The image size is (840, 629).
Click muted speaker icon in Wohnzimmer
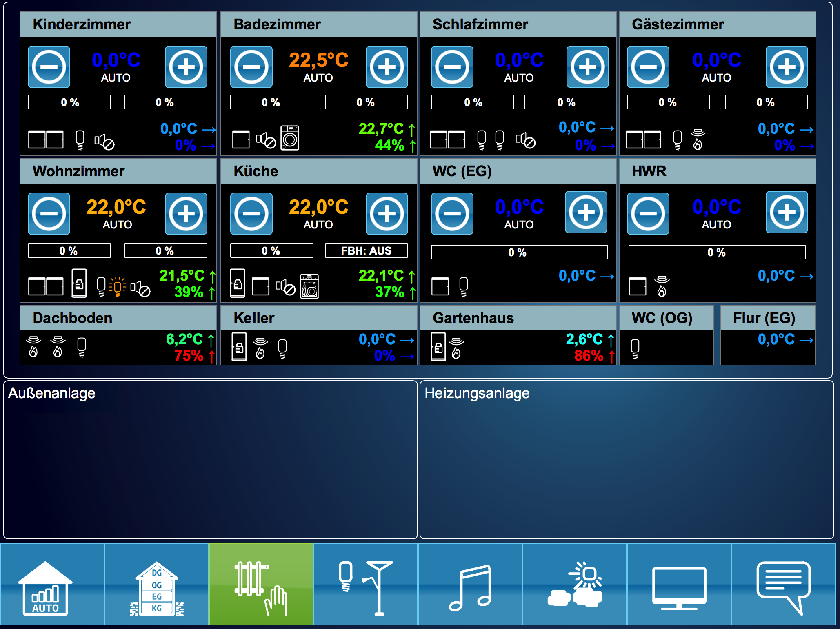point(140,288)
